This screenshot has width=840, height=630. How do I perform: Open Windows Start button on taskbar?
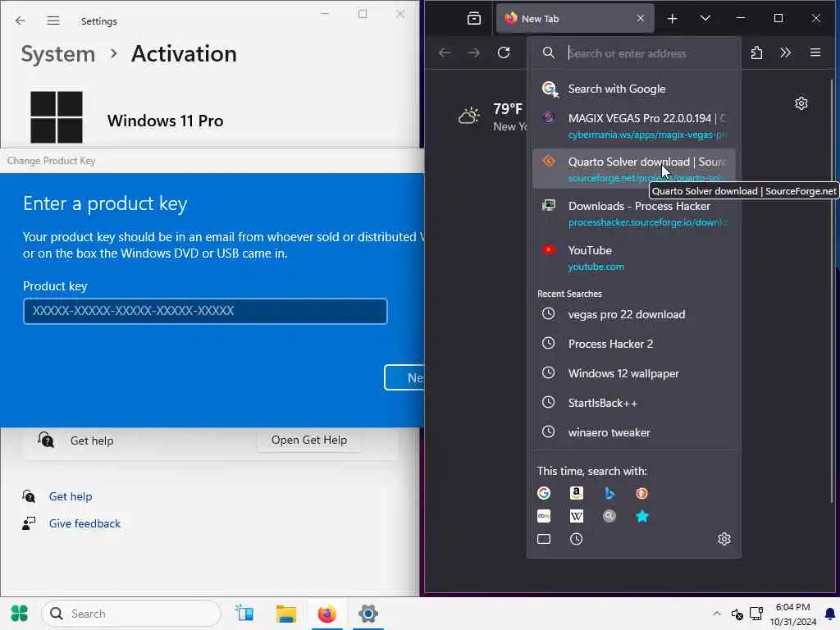pos(20,614)
